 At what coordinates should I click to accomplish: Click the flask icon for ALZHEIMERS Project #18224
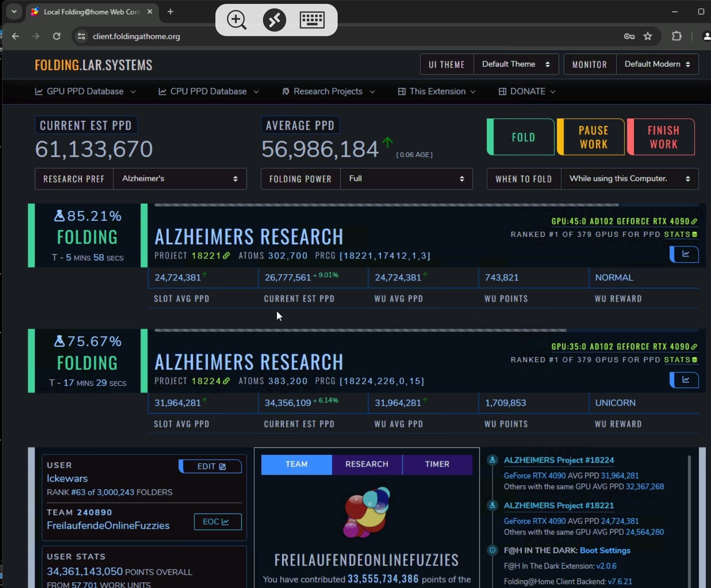coord(492,460)
